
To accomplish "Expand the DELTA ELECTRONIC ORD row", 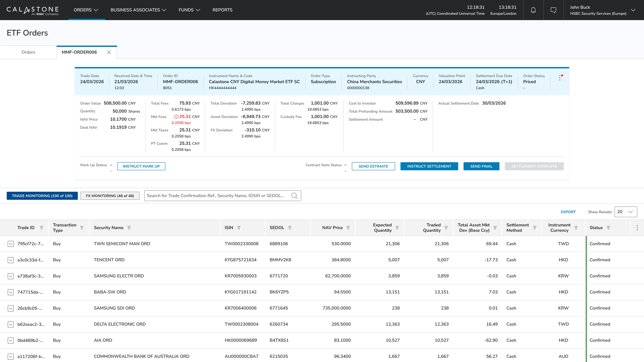I will [x=11, y=324].
